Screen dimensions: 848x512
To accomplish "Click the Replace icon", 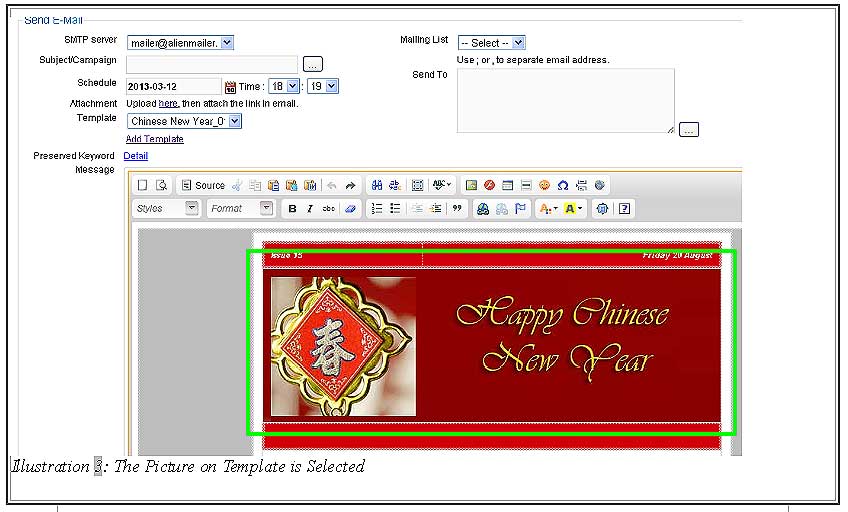I will (x=395, y=185).
